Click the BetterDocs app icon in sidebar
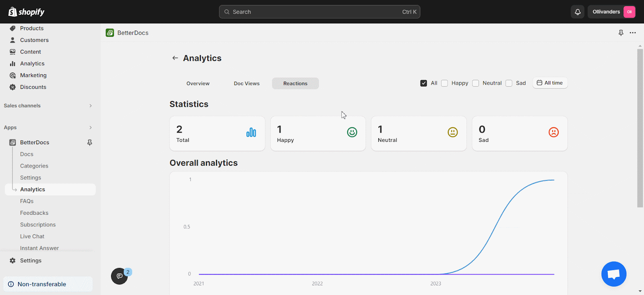 pyautogui.click(x=12, y=142)
